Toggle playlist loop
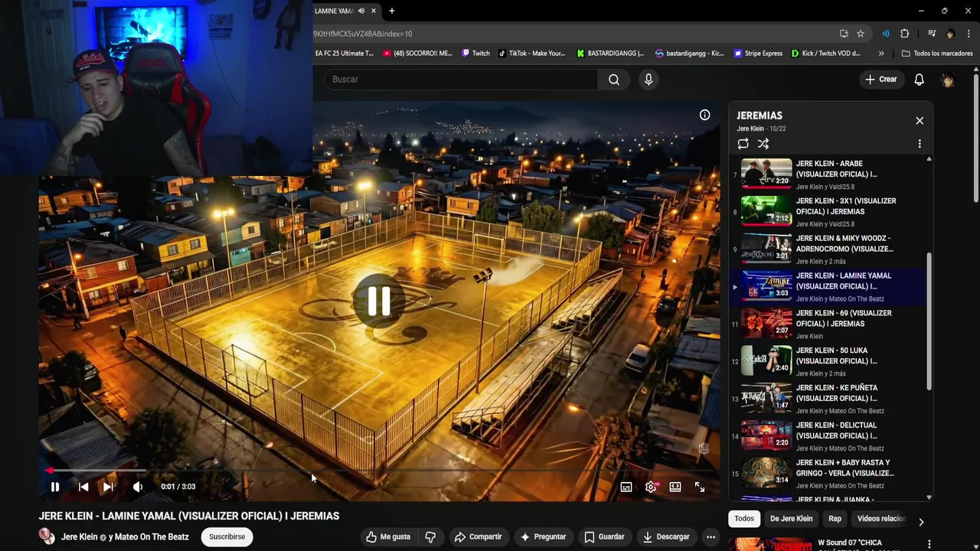Viewport: 980px width, 551px height. point(743,144)
